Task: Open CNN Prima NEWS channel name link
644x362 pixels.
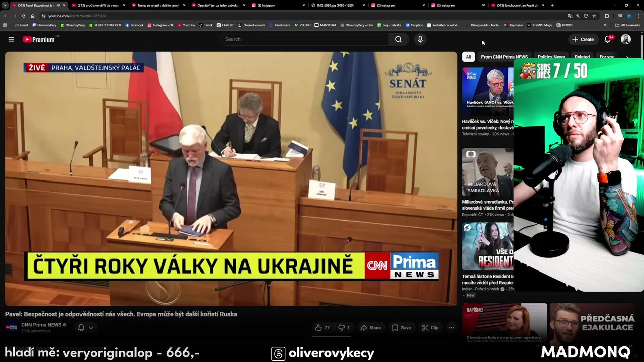Action: coord(41,325)
